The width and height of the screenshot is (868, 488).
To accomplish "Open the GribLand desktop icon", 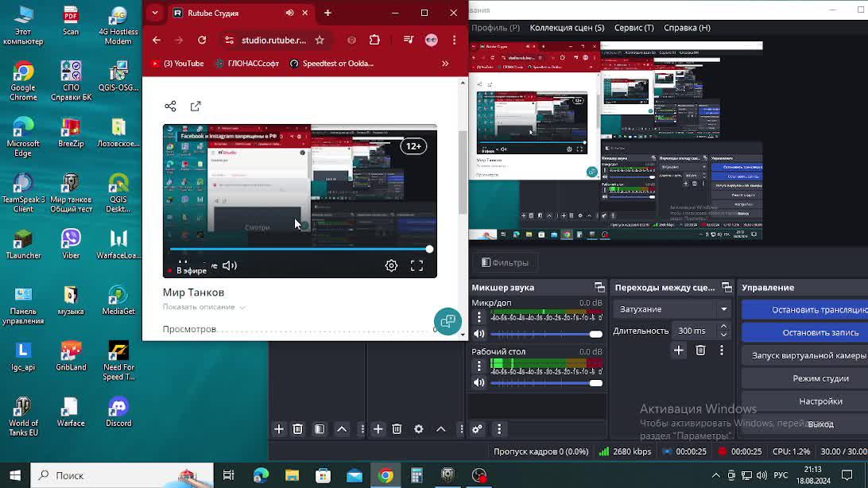I will 71,355.
